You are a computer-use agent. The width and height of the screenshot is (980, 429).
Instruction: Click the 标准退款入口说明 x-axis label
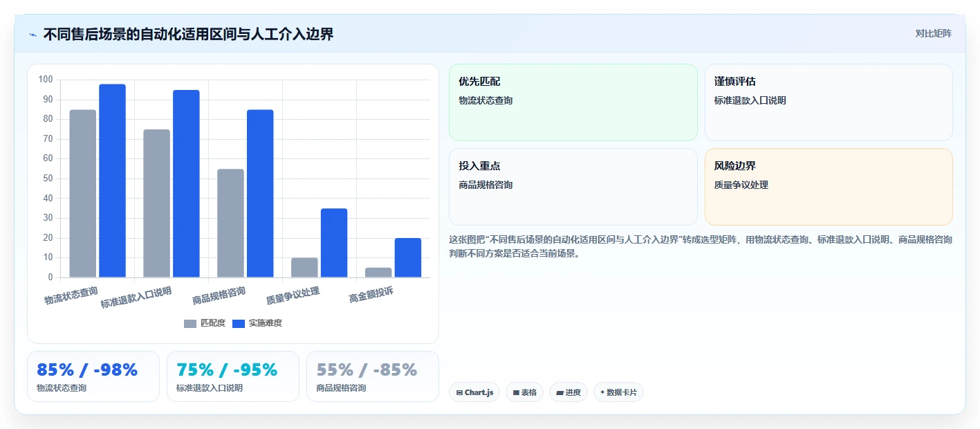click(136, 297)
